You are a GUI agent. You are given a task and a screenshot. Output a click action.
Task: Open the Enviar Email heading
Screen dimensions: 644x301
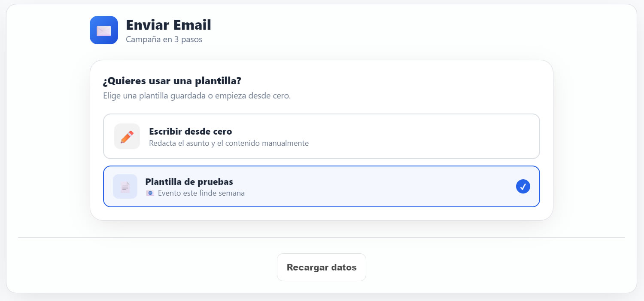pyautogui.click(x=168, y=25)
